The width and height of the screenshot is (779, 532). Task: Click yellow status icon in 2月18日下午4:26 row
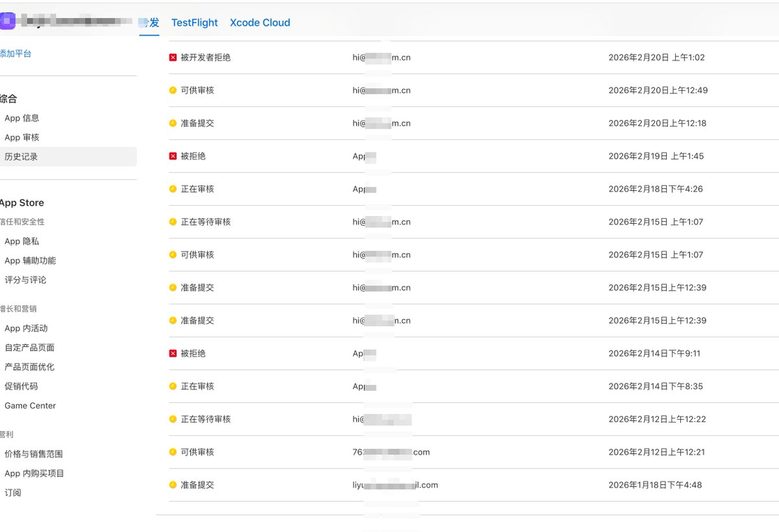pos(173,189)
